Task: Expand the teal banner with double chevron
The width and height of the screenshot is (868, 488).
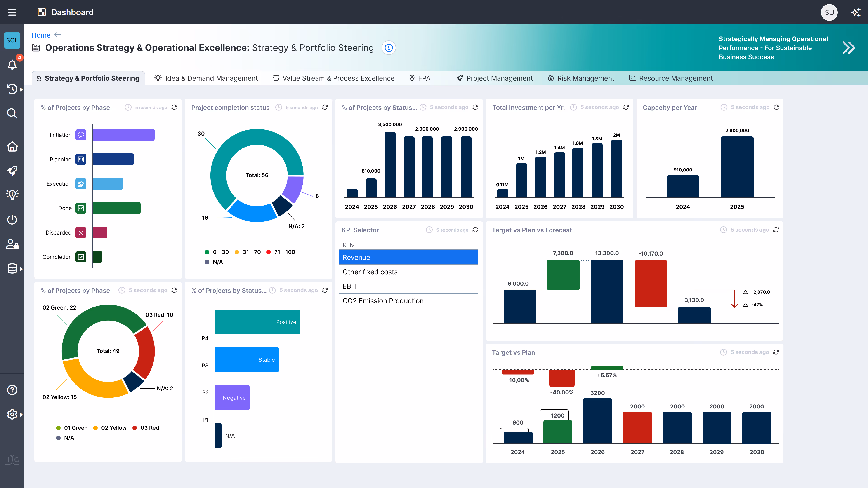Action: (x=849, y=47)
